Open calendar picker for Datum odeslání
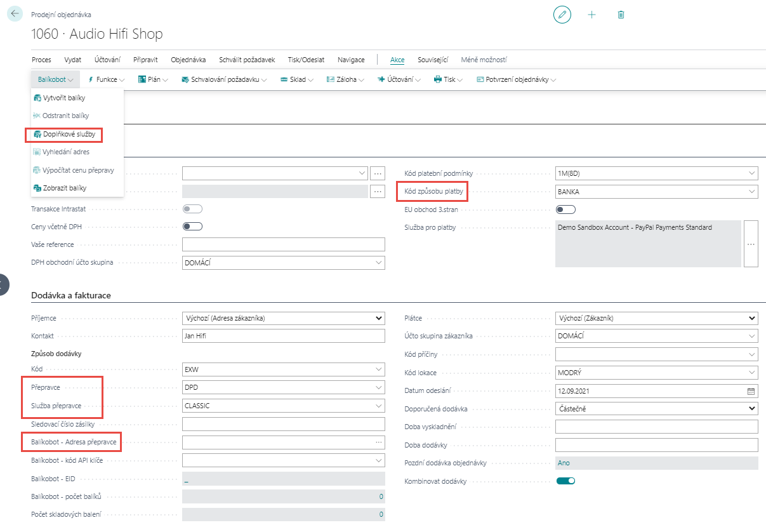Screen dimensions: 766x532 tap(751, 391)
